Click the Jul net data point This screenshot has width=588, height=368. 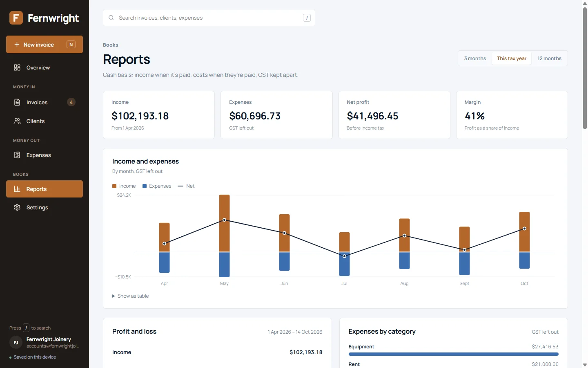(x=344, y=256)
